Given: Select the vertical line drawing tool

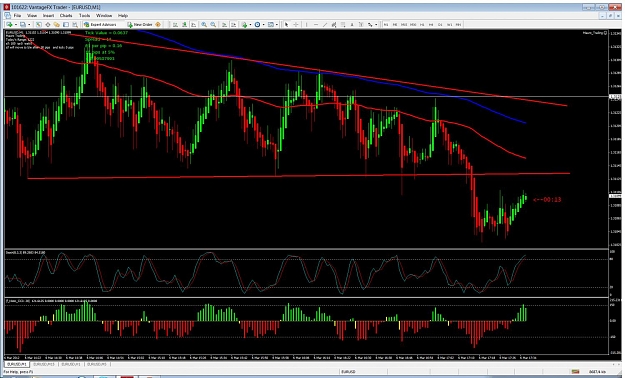Looking at the screenshot, I should click(307, 24).
